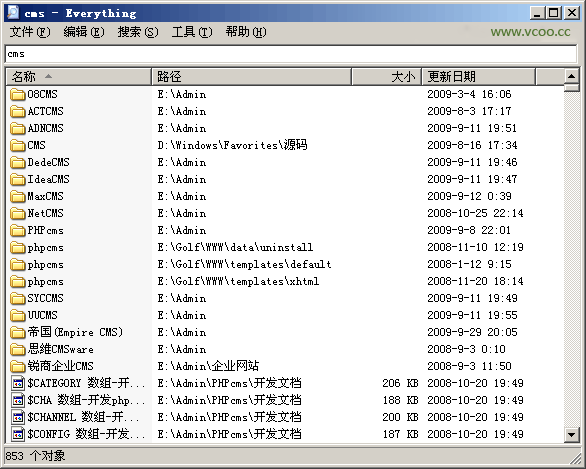Open the 编辑(E) menu

tap(84, 32)
